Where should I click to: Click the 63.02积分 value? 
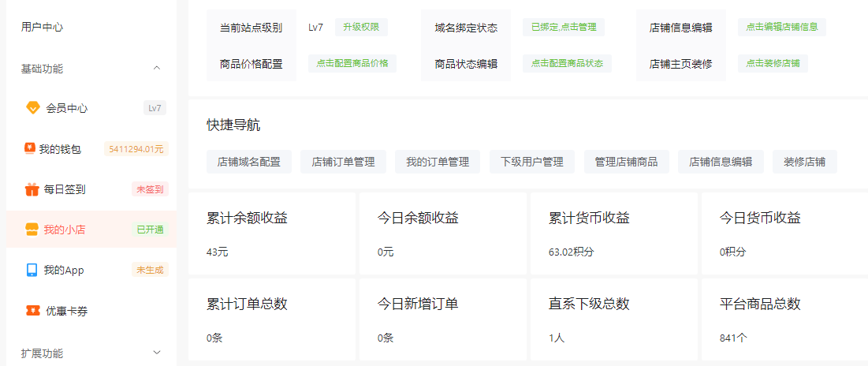(x=572, y=252)
